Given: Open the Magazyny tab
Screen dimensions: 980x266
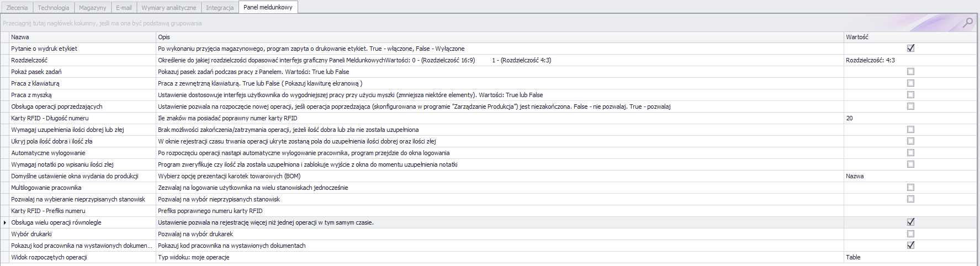Looking at the screenshot, I should pos(92,8).
